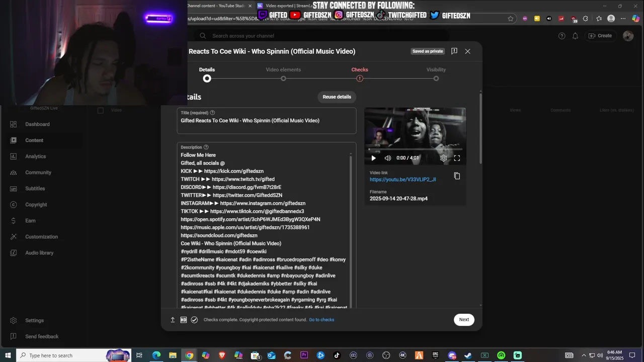Open Chrome from the taskbar
644x362 pixels.
coord(189,355)
